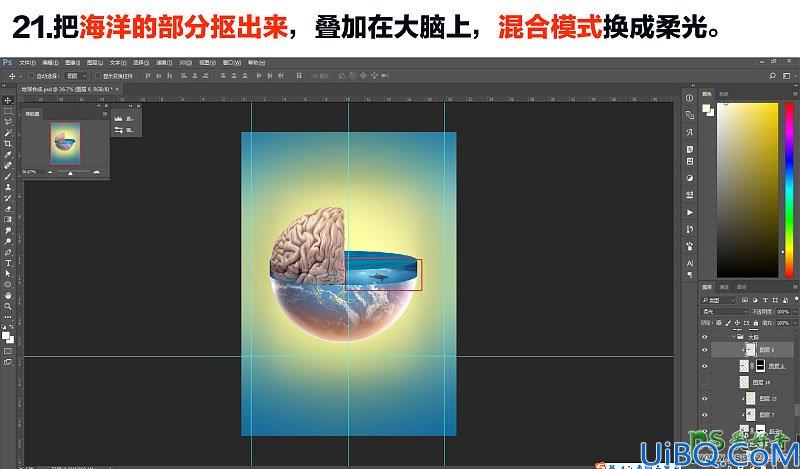The image size is (800, 469).
Task: Open the 编辑 (Edit) menu
Action: [50, 63]
